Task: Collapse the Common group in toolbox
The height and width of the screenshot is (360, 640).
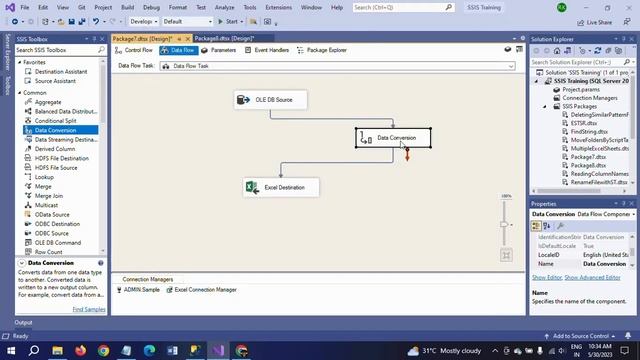Action: click(x=20, y=93)
